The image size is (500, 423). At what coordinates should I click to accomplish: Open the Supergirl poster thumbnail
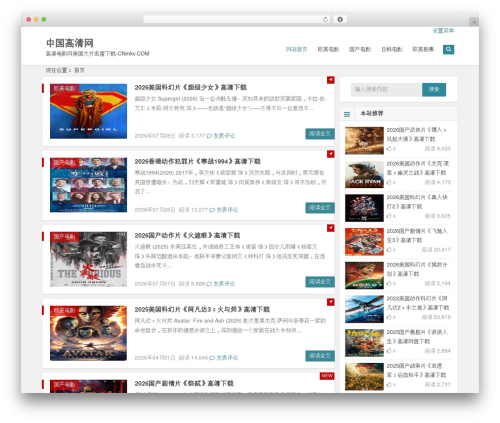pos(88,111)
